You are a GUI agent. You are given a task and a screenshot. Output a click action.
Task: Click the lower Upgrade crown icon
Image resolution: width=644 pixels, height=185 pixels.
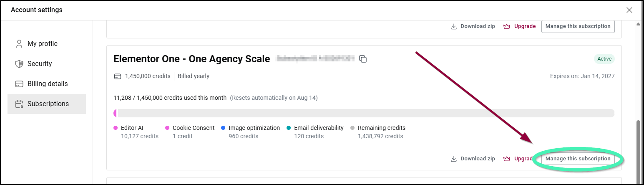pos(507,159)
